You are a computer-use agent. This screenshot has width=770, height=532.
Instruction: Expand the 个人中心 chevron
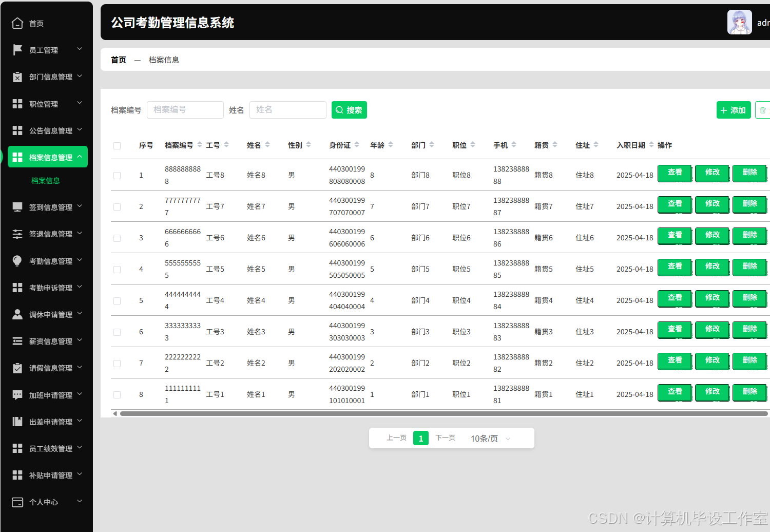pyautogui.click(x=80, y=501)
